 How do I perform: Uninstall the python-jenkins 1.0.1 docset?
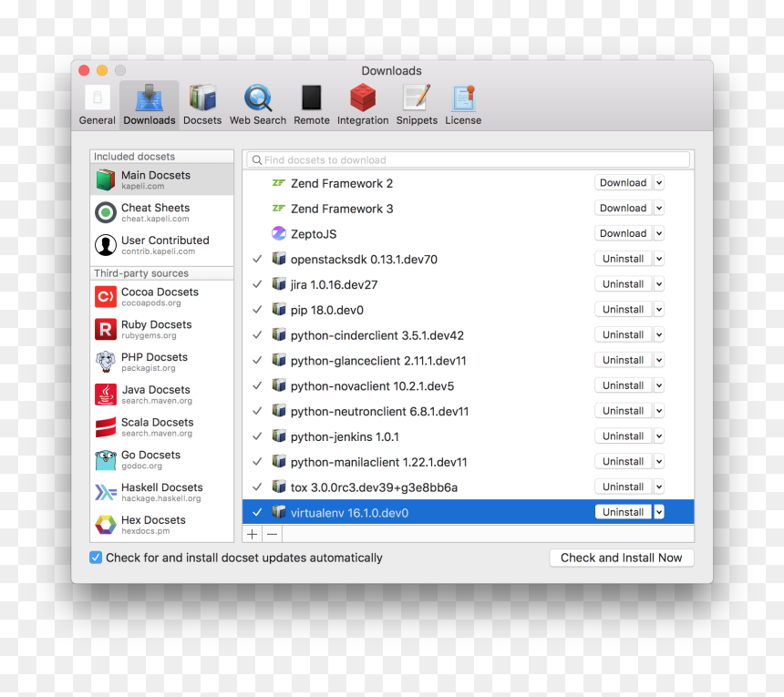tap(623, 436)
